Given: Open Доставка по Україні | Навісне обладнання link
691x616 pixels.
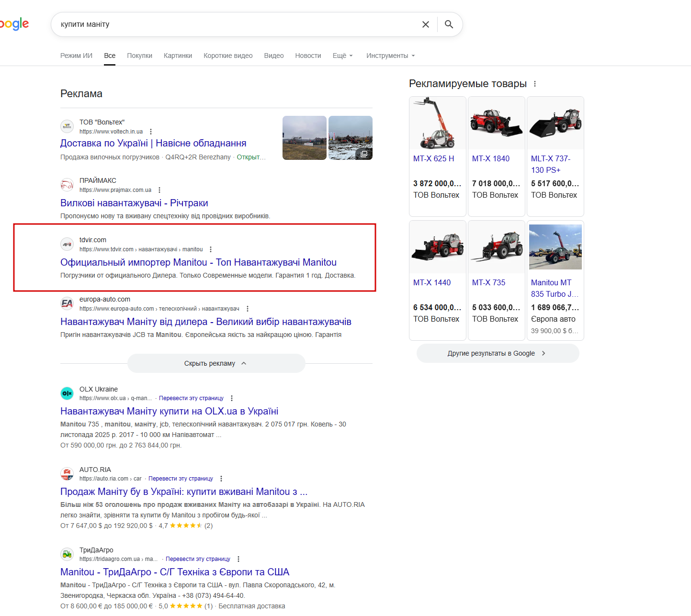Looking at the screenshot, I should (x=153, y=143).
